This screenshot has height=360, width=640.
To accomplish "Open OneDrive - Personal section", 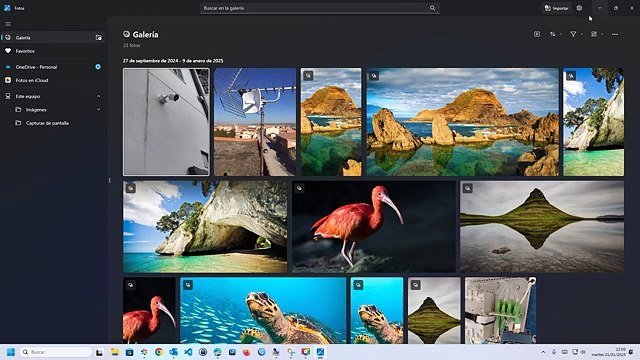I will coord(53,67).
